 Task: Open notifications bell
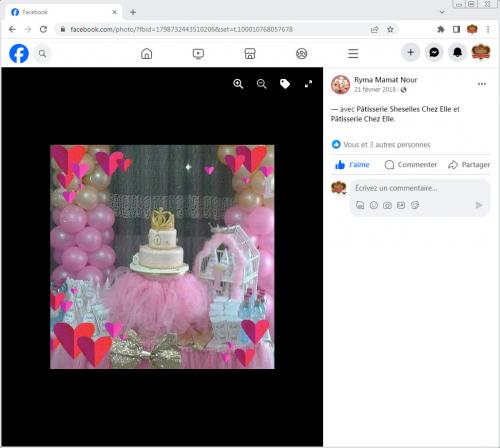tap(457, 52)
